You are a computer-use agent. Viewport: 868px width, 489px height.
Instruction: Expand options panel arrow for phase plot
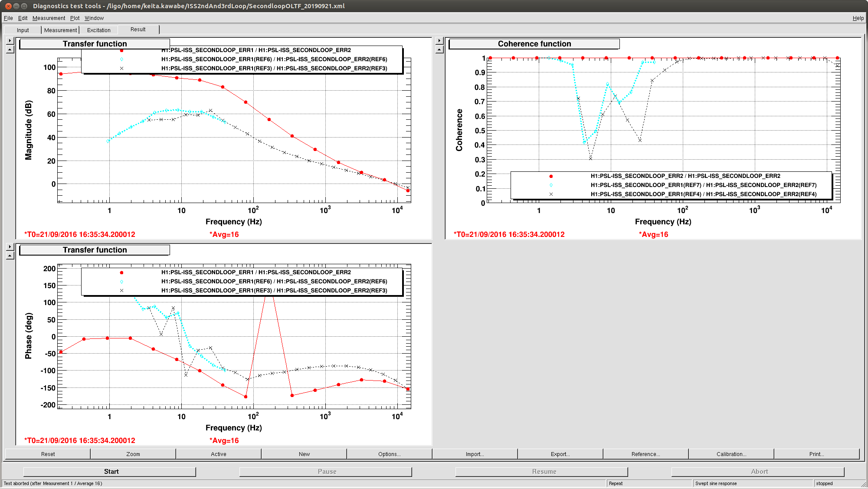point(10,247)
